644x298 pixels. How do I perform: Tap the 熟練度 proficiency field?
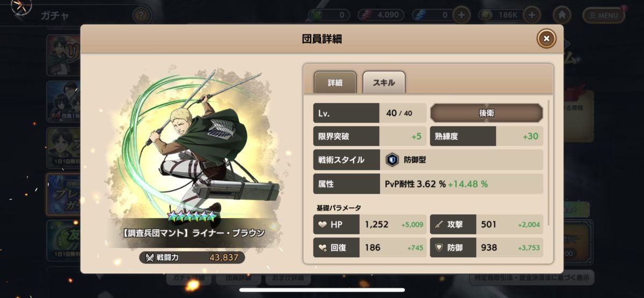click(486, 136)
